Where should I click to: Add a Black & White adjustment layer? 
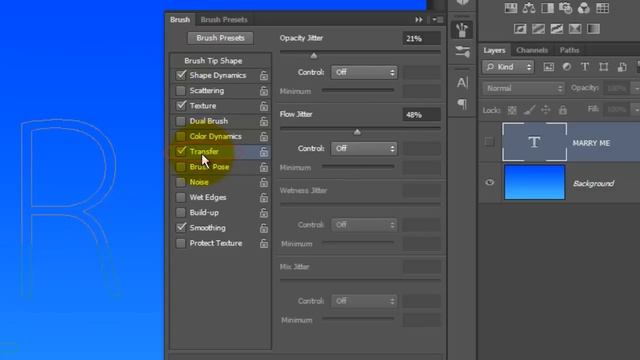click(x=547, y=8)
